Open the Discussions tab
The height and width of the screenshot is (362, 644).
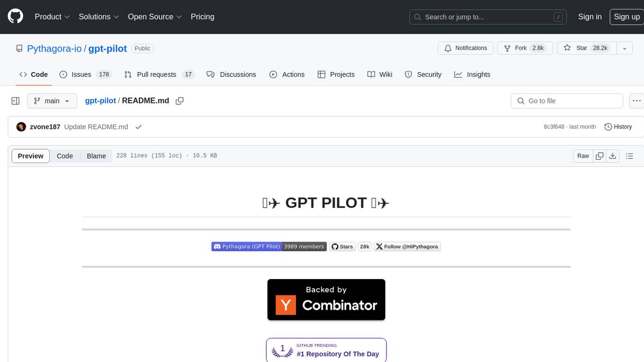tap(232, 74)
